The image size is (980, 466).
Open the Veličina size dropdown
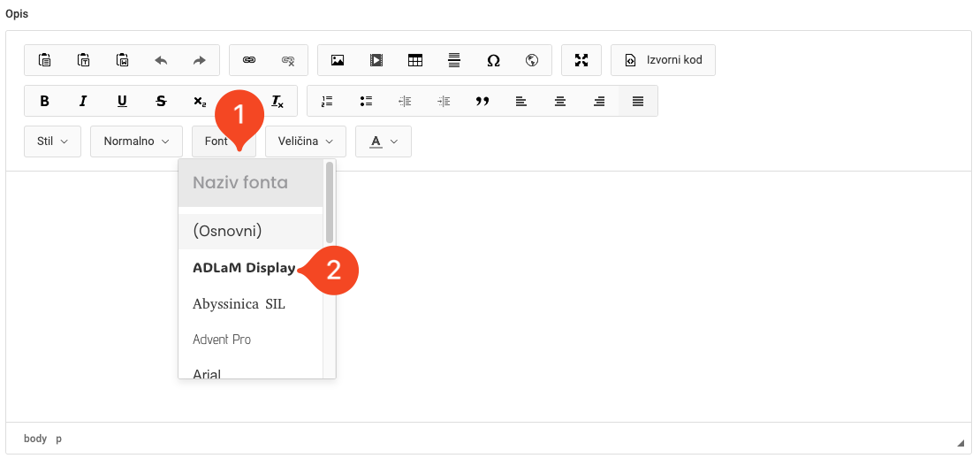point(306,141)
